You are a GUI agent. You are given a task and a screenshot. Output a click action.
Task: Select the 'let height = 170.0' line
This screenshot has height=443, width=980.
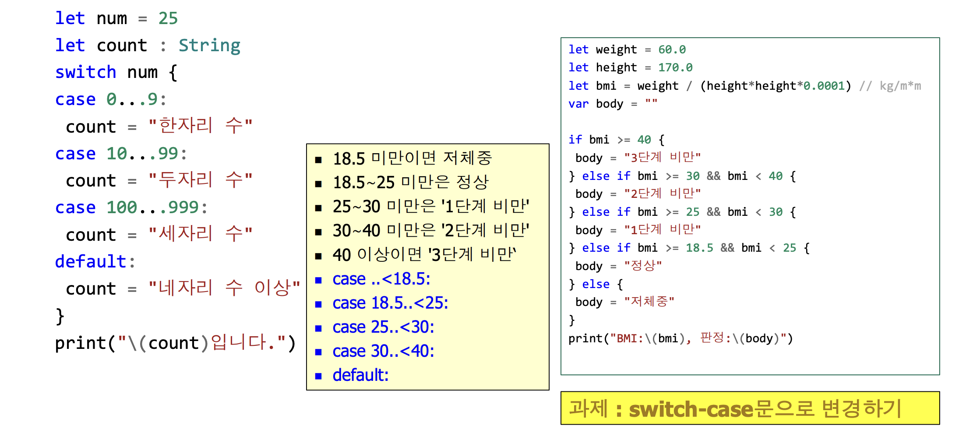click(x=631, y=67)
